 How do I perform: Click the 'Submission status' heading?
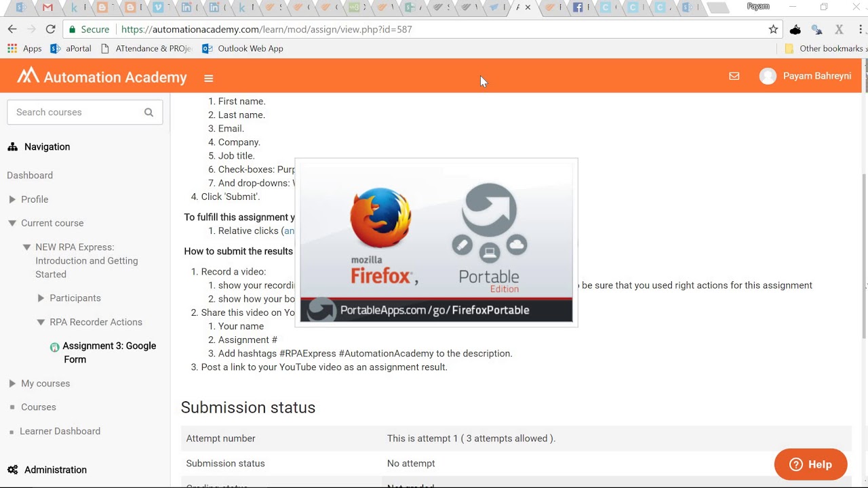[248, 407]
